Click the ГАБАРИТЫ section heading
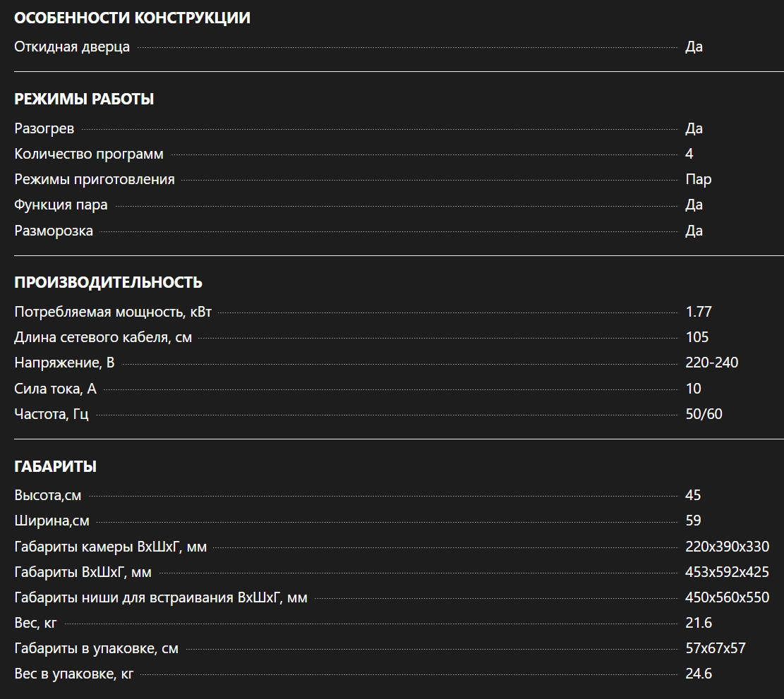Screen dimensions: 784x699 pyautogui.click(x=55, y=467)
